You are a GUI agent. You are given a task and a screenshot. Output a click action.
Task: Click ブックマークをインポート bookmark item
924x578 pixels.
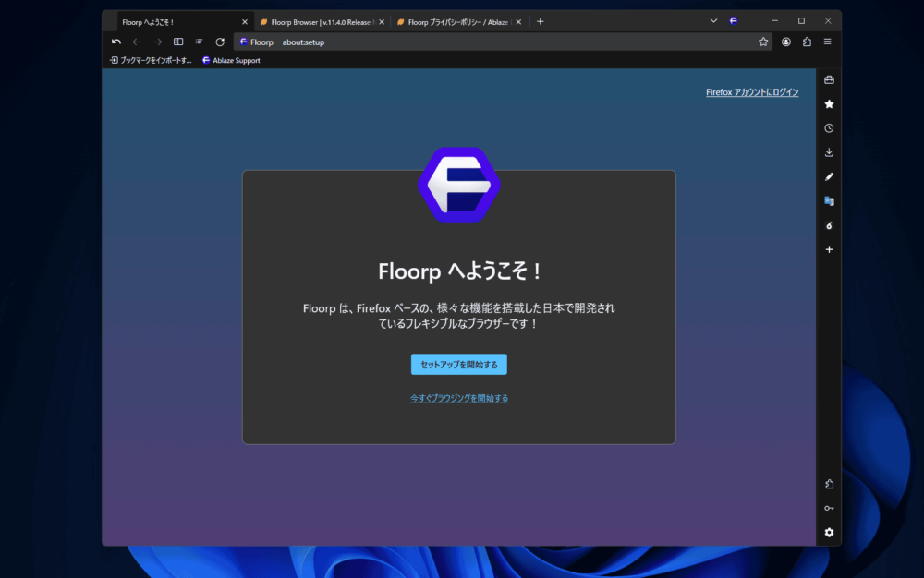tap(151, 60)
